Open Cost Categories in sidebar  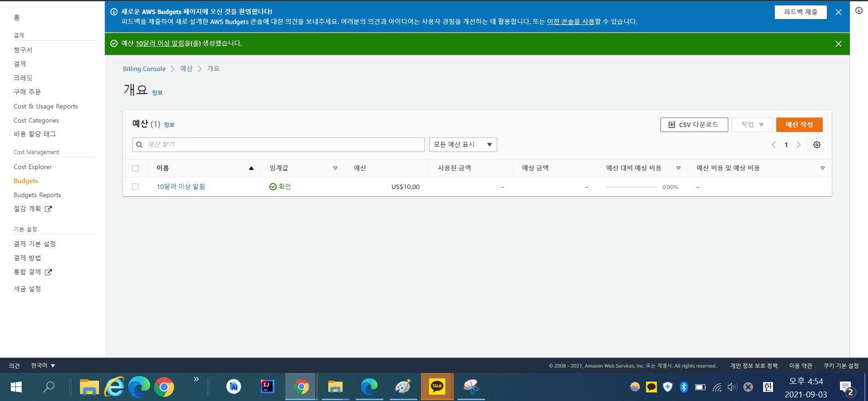36,120
